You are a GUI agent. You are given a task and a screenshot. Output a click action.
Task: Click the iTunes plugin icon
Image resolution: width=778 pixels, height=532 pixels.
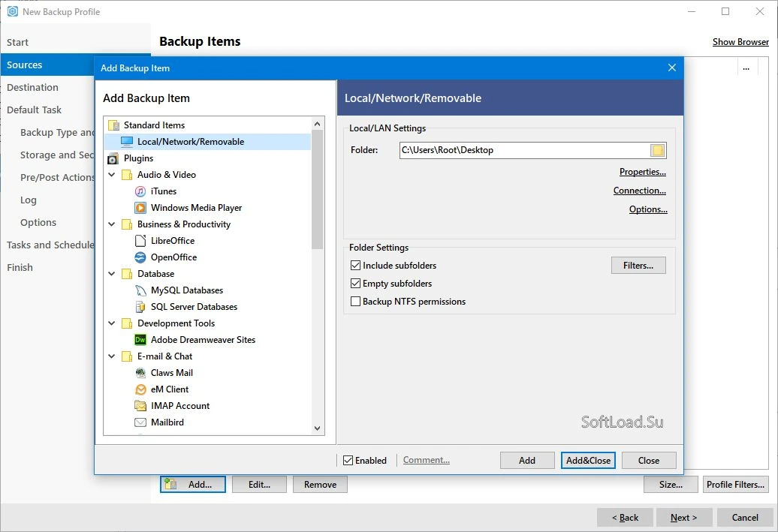pyautogui.click(x=140, y=191)
